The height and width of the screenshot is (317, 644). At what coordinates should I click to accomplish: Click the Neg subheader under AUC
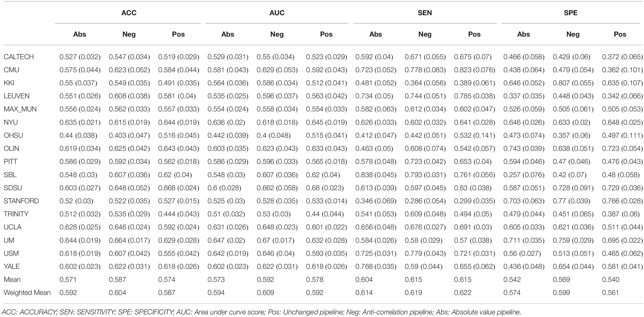pyautogui.click(x=277, y=34)
